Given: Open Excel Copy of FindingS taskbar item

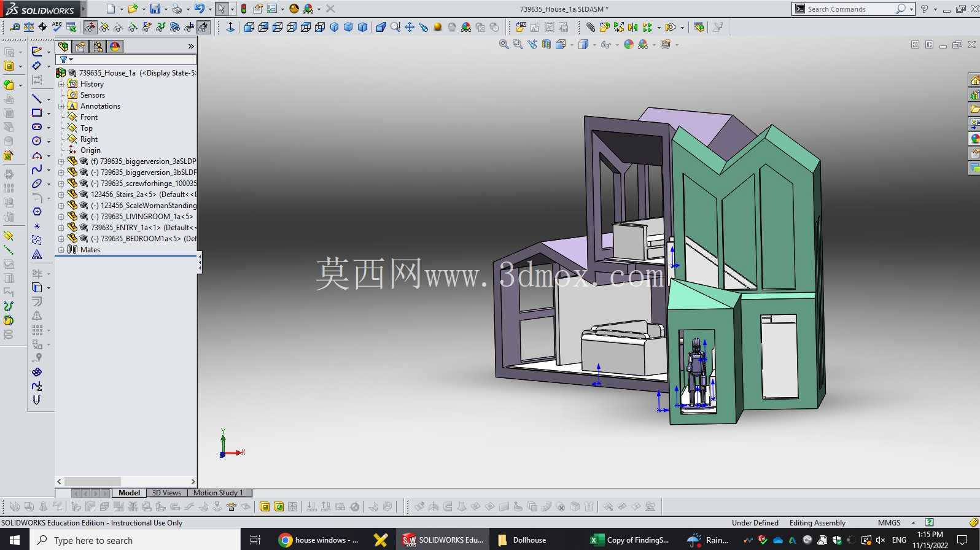Looking at the screenshot, I should click(x=631, y=540).
